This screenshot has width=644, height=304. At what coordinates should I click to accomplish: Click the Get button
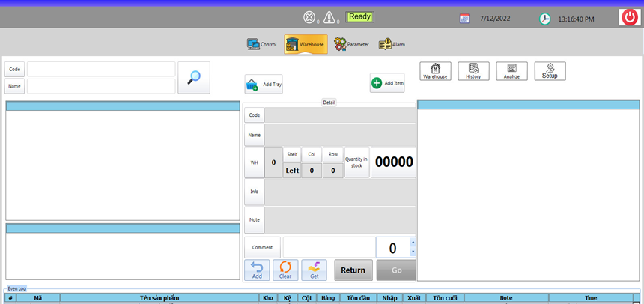pyautogui.click(x=314, y=270)
